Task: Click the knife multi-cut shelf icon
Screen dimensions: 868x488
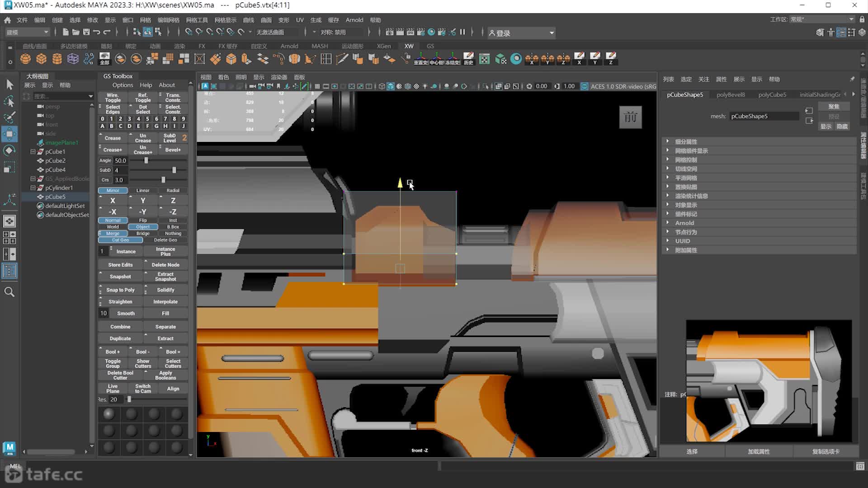Action: coord(342,59)
